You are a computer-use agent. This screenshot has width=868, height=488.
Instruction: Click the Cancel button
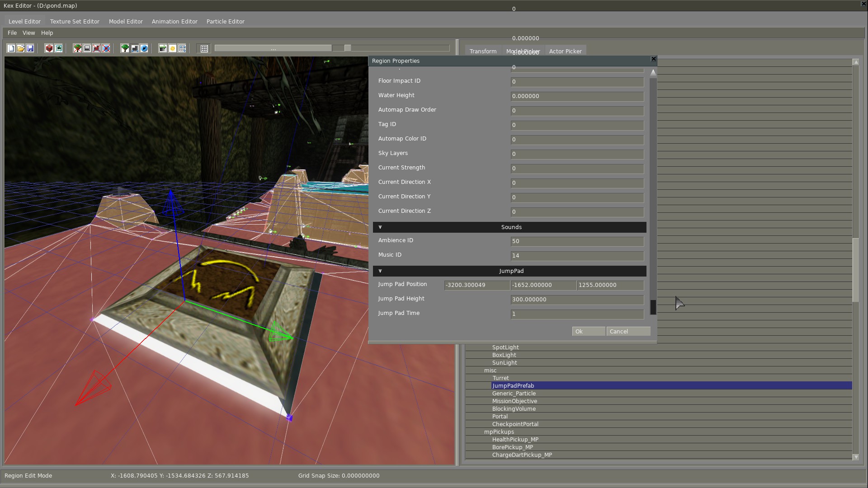[x=628, y=332]
